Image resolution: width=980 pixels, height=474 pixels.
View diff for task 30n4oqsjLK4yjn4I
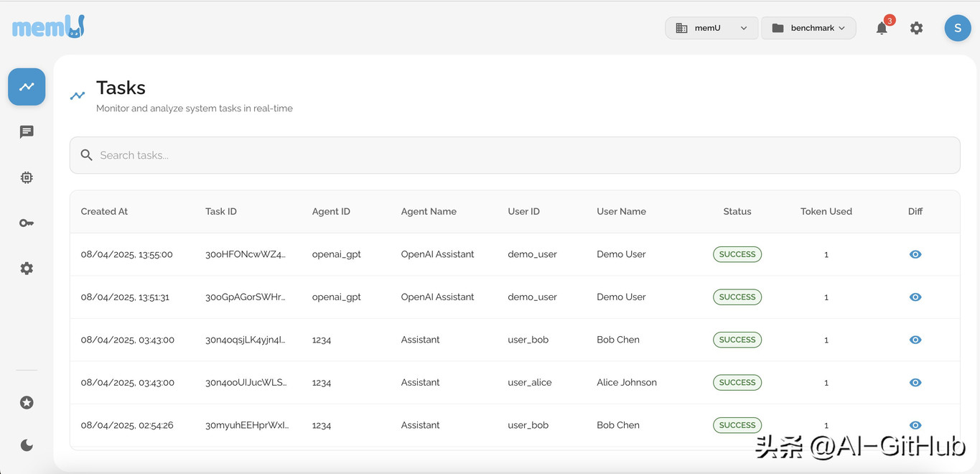[x=915, y=340]
